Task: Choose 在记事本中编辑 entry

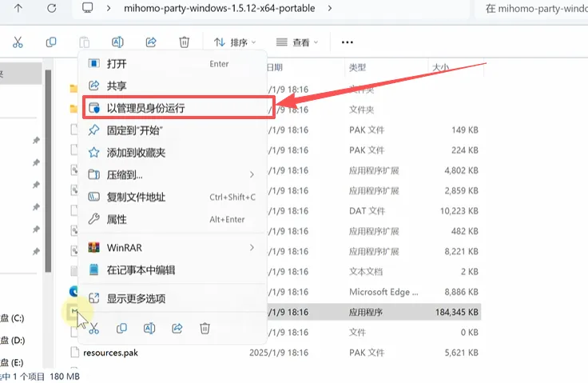Action: tap(173, 270)
